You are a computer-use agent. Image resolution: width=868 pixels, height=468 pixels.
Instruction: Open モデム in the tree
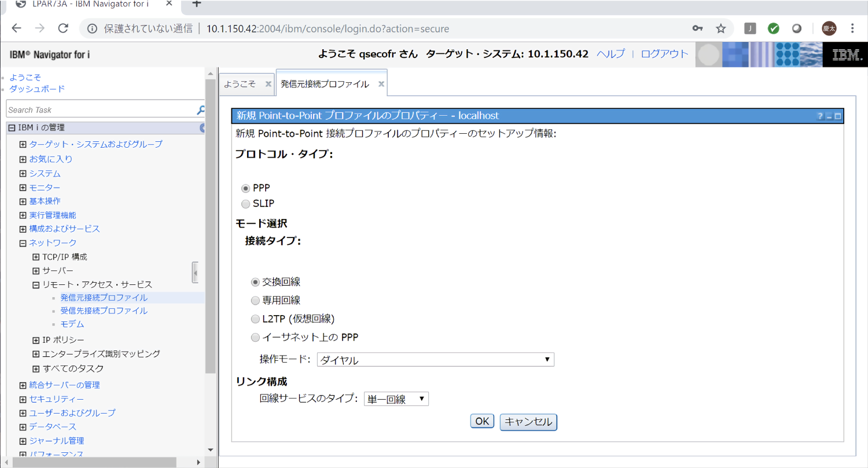point(72,324)
